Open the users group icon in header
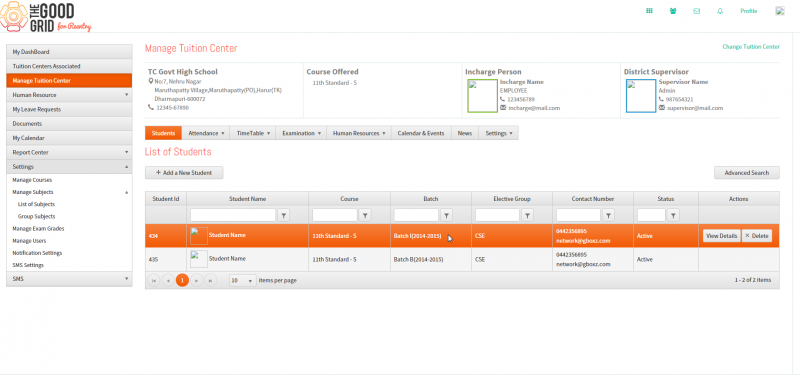This screenshot has height=381, width=800. click(x=672, y=11)
